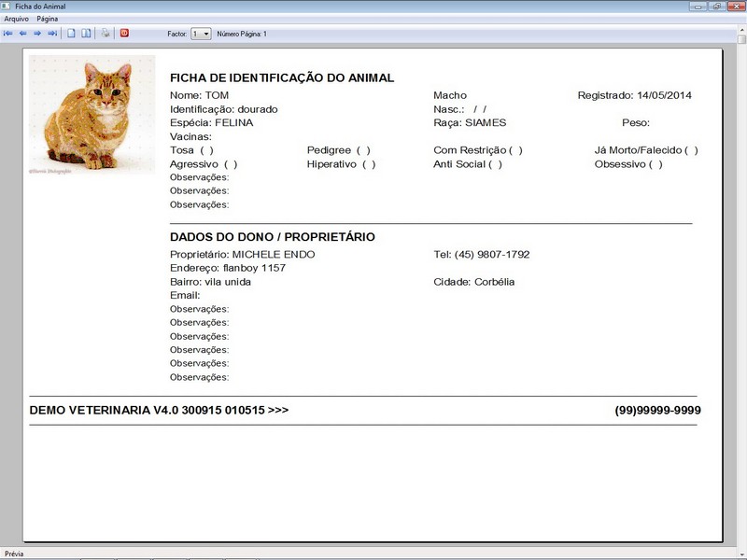Click the 'Nasc.: / /' field
Viewport: 747px width, 560px height.
click(x=460, y=109)
